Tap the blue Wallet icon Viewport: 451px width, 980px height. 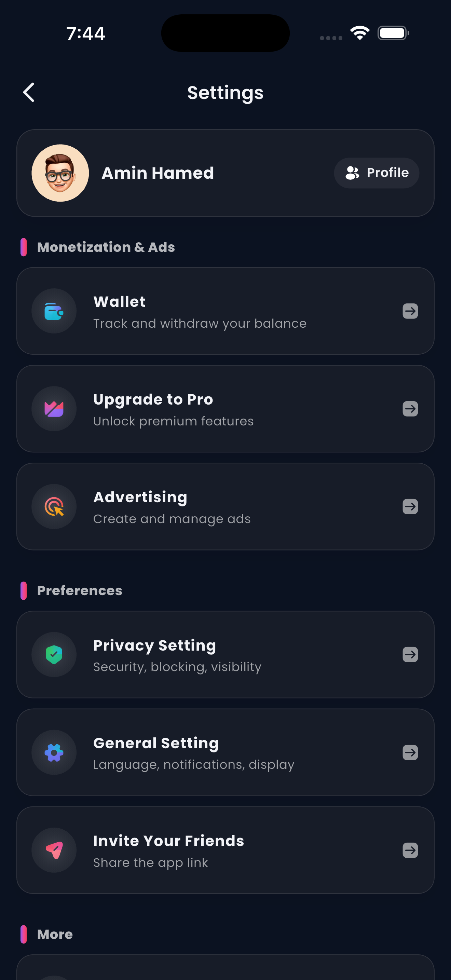tap(54, 311)
